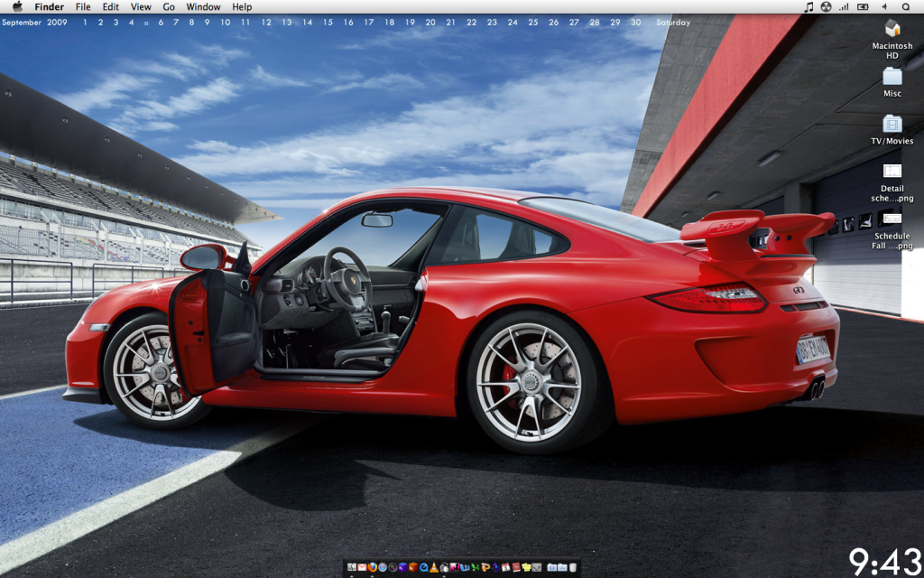Select the Schedule Fall png file
This screenshot has height=578, width=924.
click(x=892, y=219)
